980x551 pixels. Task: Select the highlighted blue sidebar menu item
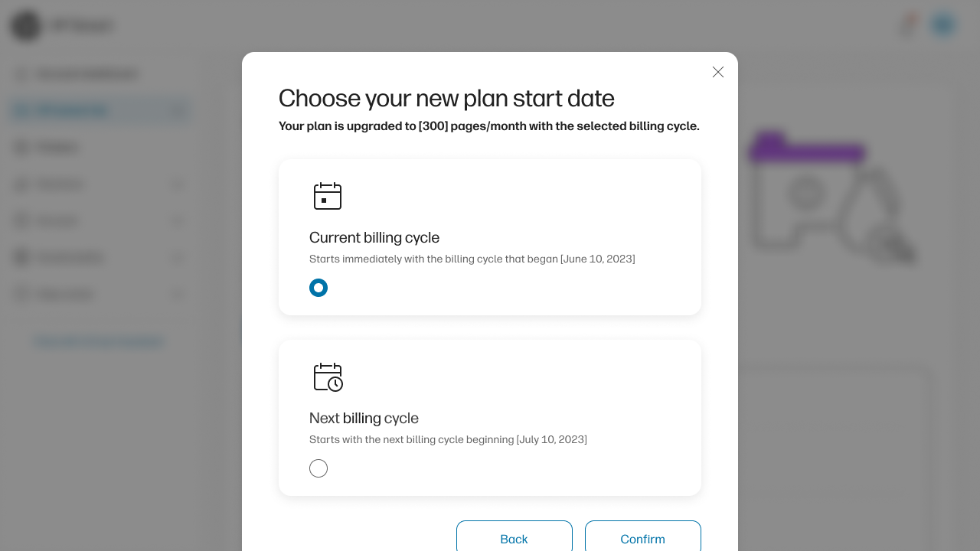point(100,111)
